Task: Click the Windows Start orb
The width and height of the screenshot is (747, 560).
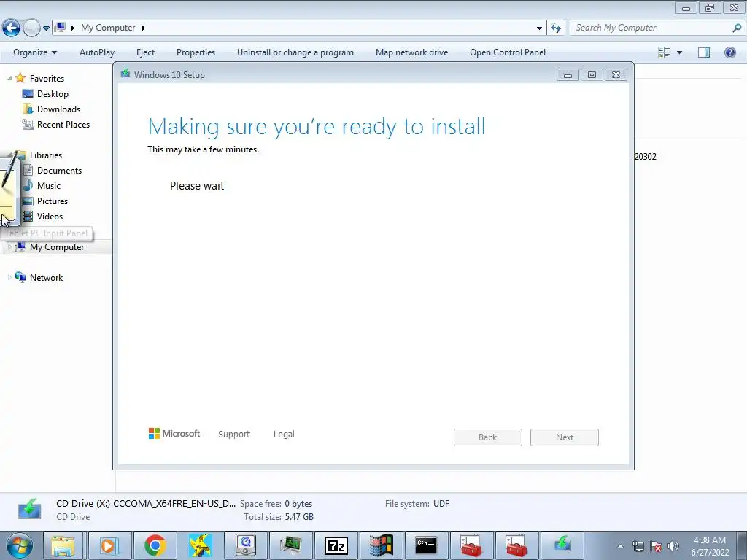Action: [x=20, y=545]
